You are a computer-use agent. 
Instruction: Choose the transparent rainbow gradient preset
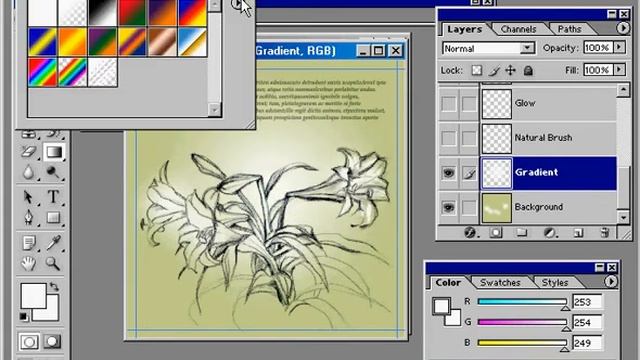[72, 72]
